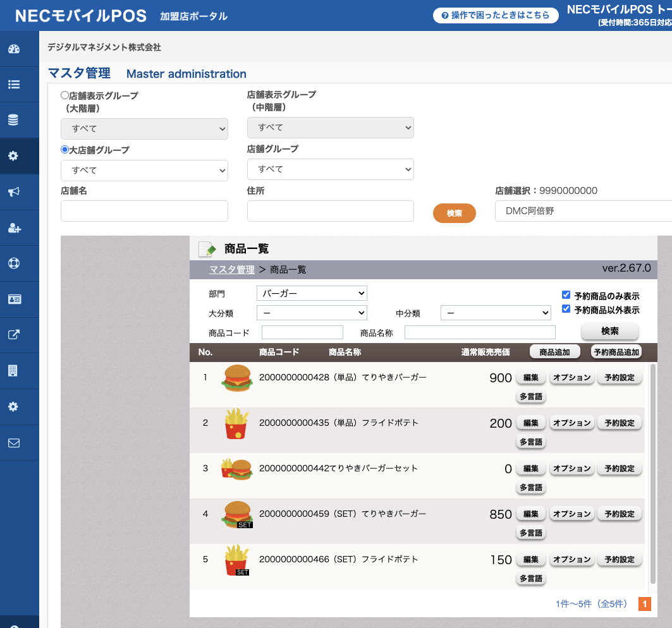Click the list icon in sidebar
The height and width of the screenshot is (628, 672).
tap(14, 85)
